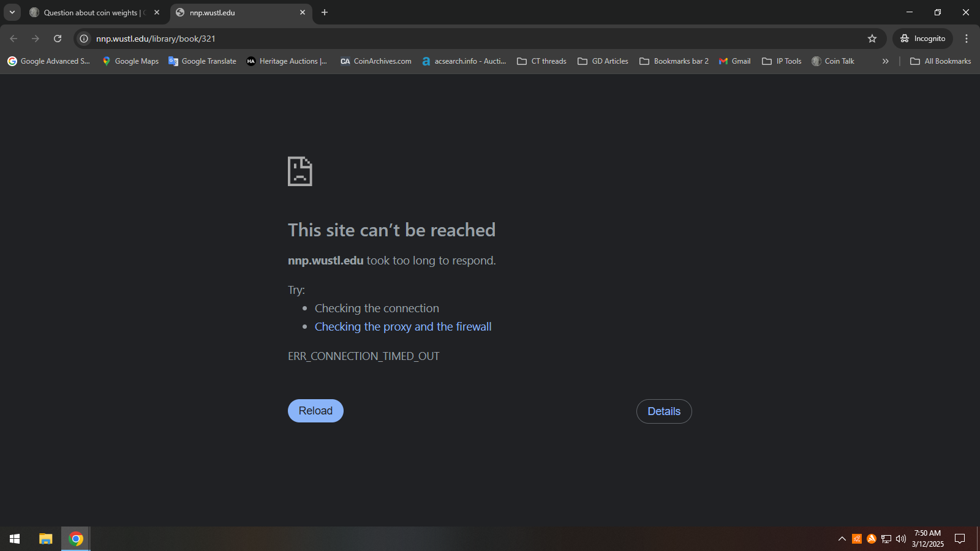The height and width of the screenshot is (551, 980).
Task: Click the Details button
Action: click(x=664, y=411)
